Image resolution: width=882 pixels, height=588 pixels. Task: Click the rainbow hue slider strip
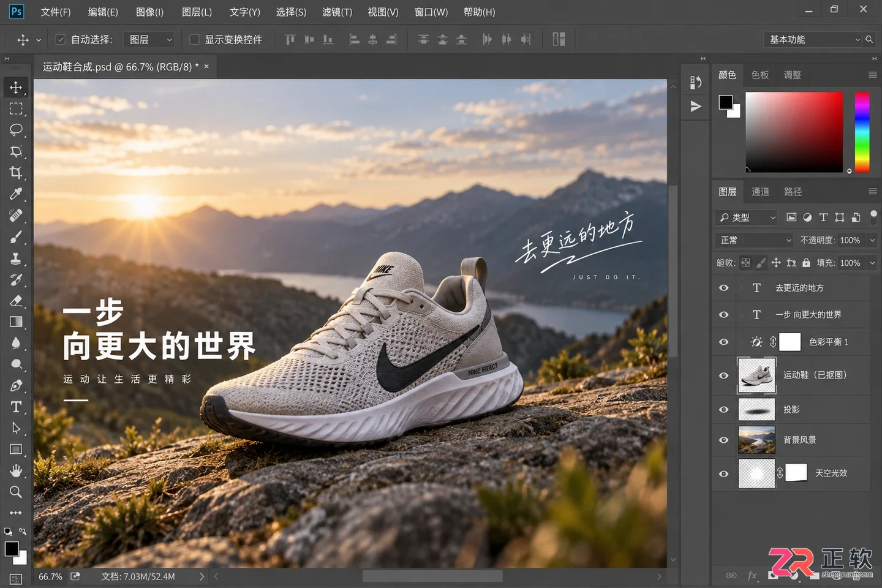[x=862, y=132]
